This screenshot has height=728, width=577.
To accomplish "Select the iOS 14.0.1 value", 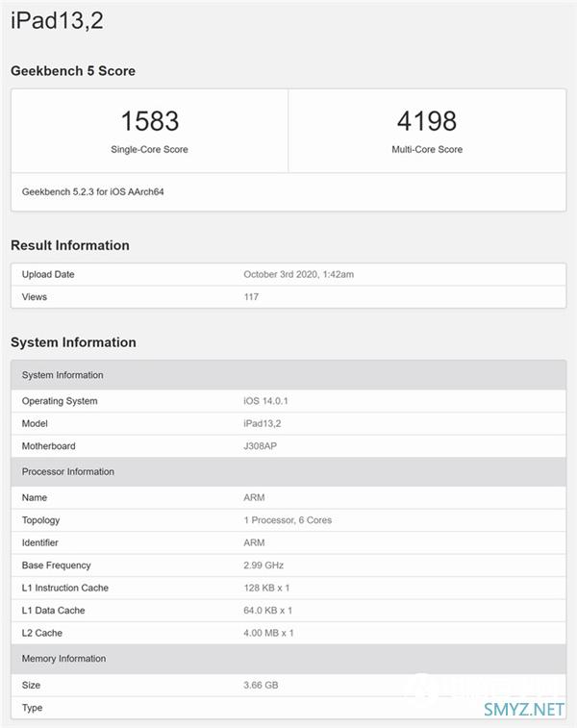I will coord(265,401).
